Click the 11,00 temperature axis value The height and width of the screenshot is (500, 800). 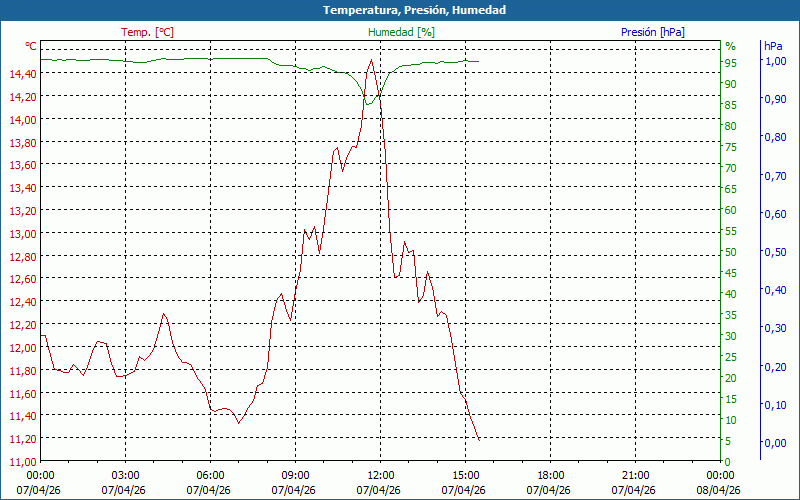pyautogui.click(x=22, y=461)
